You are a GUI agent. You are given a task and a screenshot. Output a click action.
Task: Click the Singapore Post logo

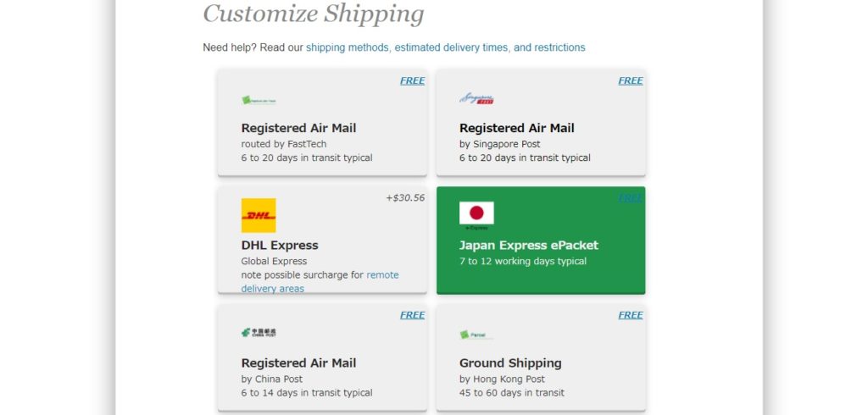(x=476, y=98)
